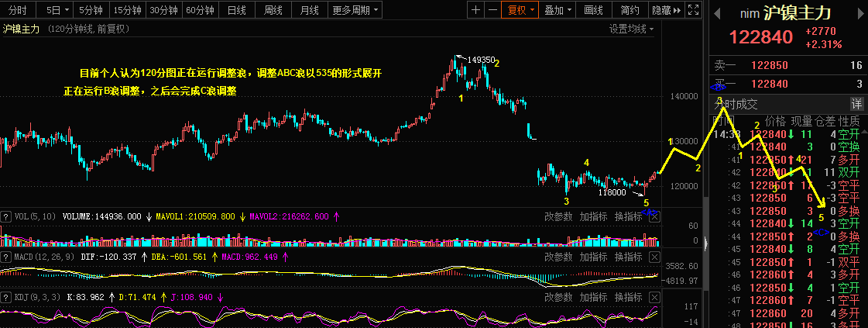Open VOL indicator help question mark
868x328 pixels.
pos(5,216)
